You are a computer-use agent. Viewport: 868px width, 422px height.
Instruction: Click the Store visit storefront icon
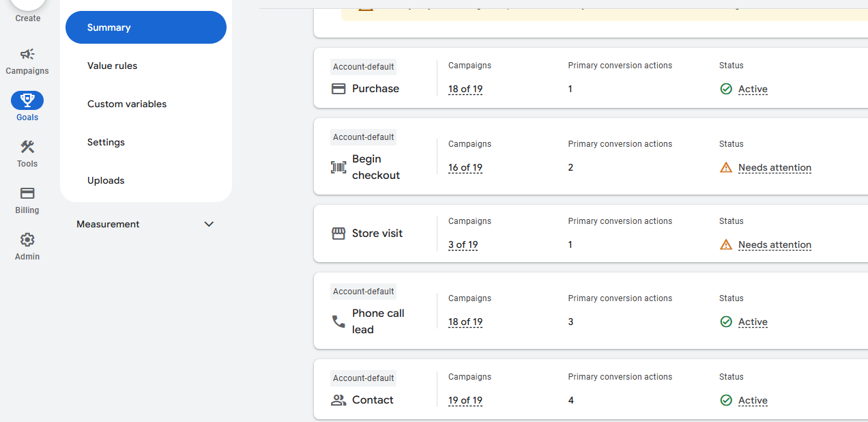[338, 234]
